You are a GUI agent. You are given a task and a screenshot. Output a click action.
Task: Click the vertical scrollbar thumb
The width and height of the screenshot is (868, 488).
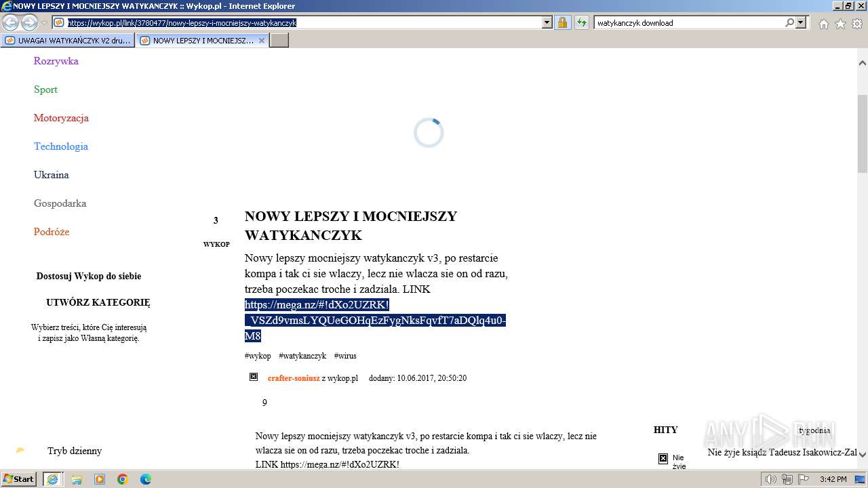coord(863,134)
